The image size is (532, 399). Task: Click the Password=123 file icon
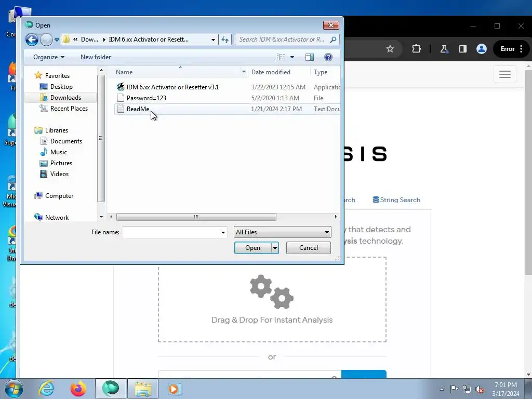pos(121,98)
